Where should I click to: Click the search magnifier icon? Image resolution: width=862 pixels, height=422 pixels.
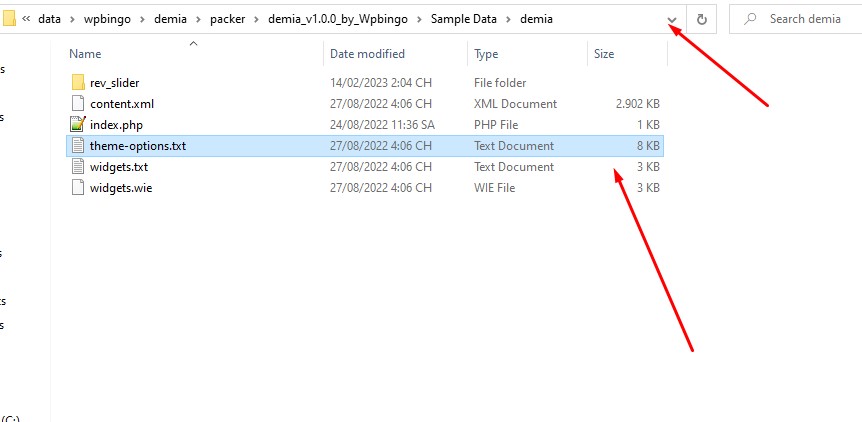749,19
